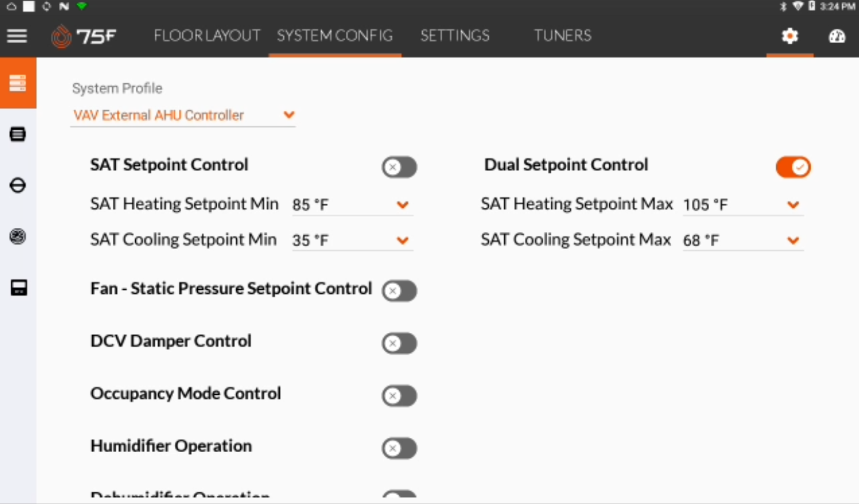Select the valve icon in the sidebar
This screenshot has height=504, width=859.
(x=18, y=185)
